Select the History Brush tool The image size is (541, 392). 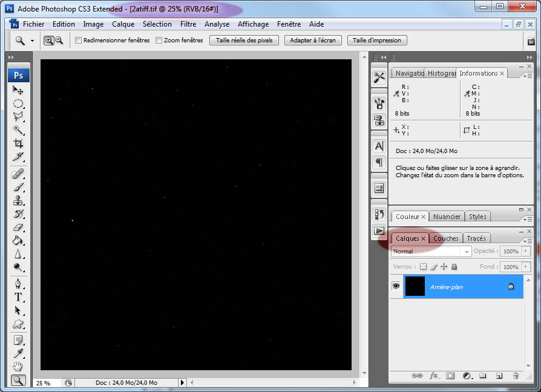[x=18, y=214]
